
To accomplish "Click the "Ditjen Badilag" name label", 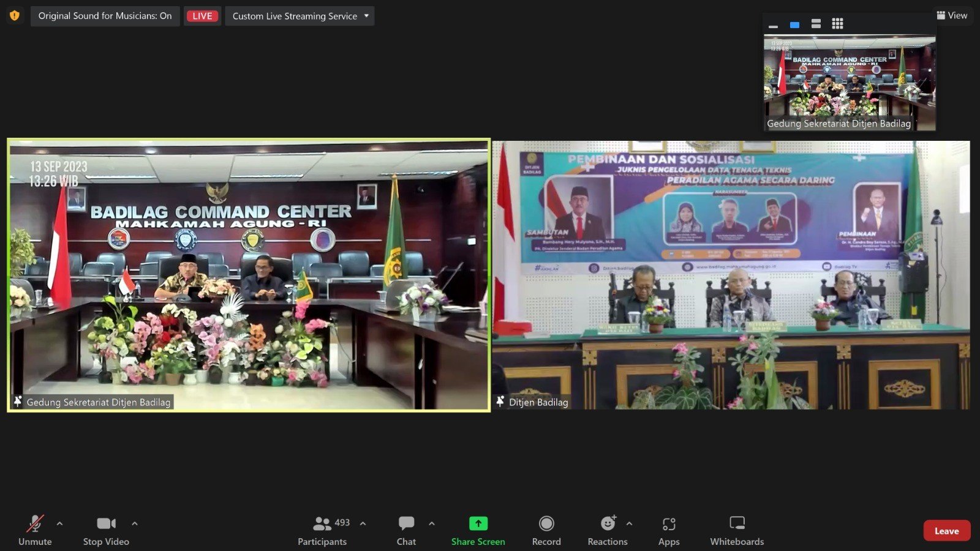I will coord(538,402).
